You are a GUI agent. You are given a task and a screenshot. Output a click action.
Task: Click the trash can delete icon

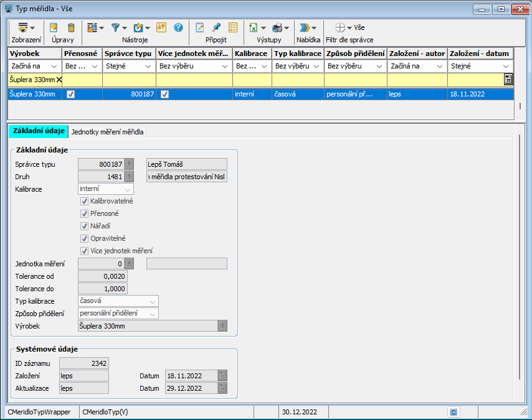click(x=71, y=27)
